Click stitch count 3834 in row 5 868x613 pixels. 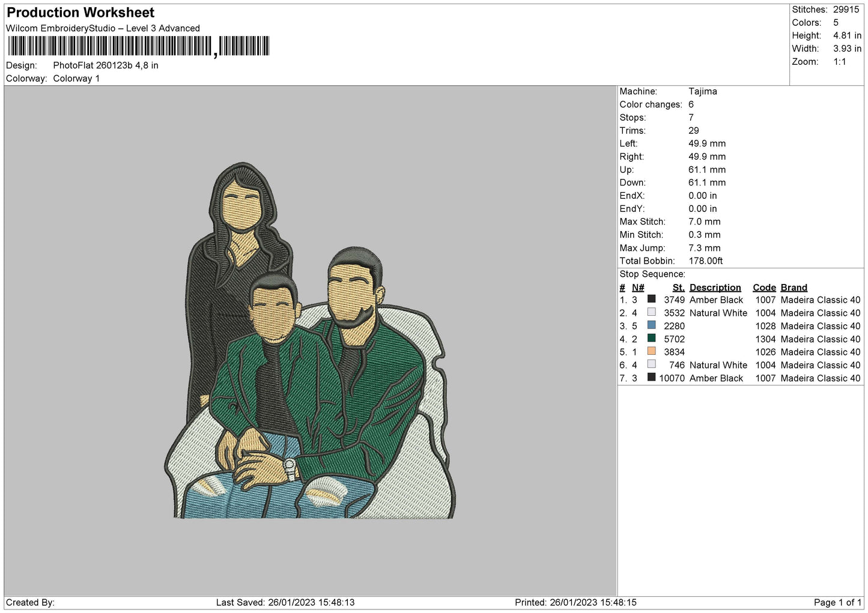pyautogui.click(x=674, y=352)
